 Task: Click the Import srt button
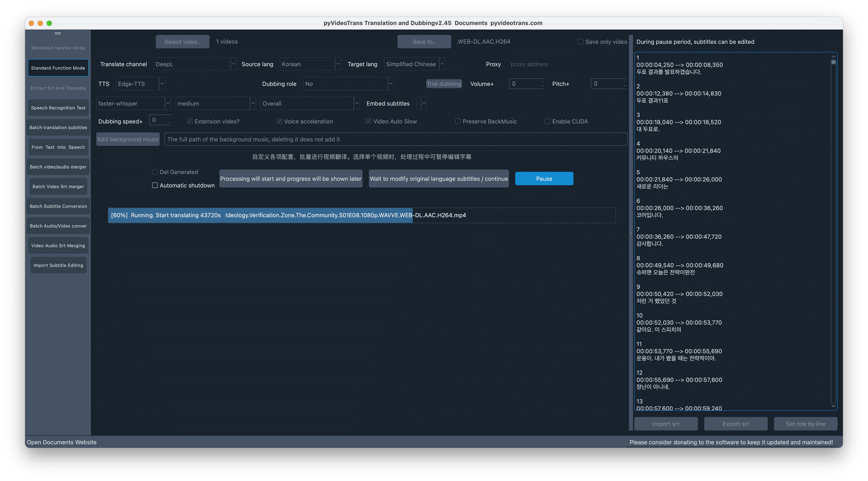point(666,424)
